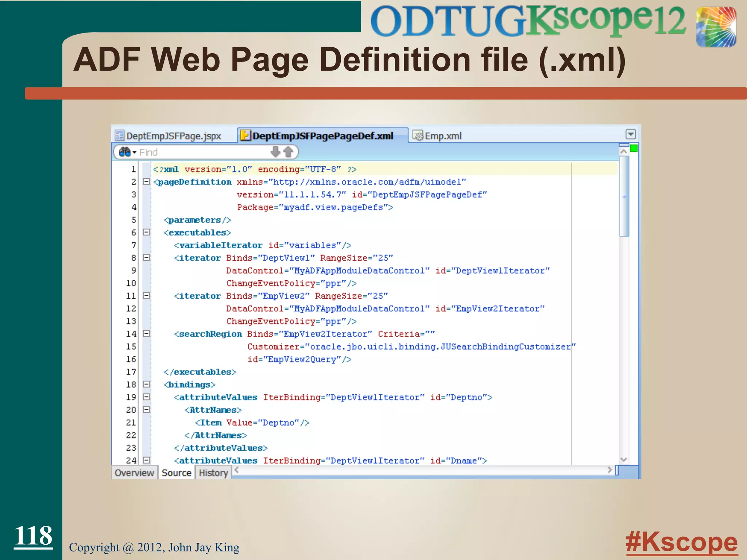Click the vertical scrollbar down arrow
Screen dimensions: 747x560
[624, 460]
